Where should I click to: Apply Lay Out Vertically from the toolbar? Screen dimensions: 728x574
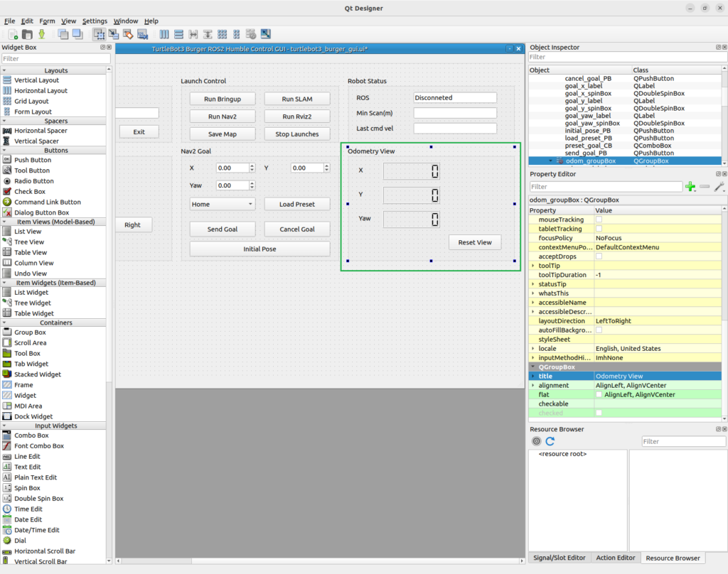[x=178, y=34]
